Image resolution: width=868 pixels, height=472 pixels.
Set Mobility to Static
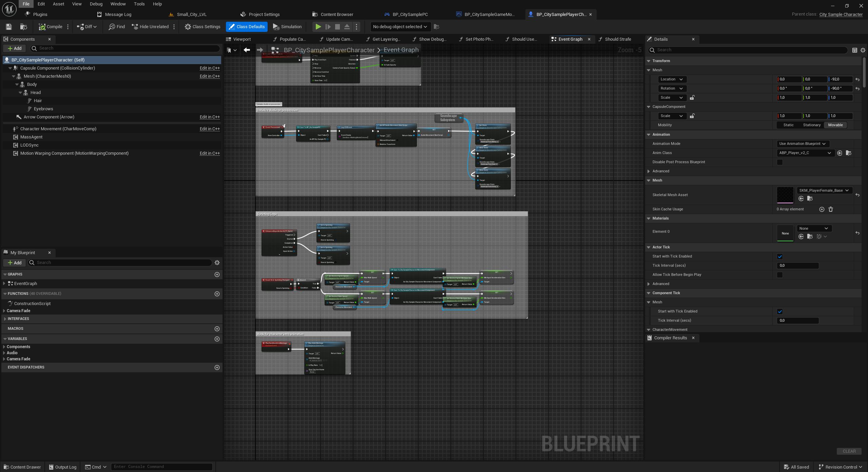click(x=788, y=125)
